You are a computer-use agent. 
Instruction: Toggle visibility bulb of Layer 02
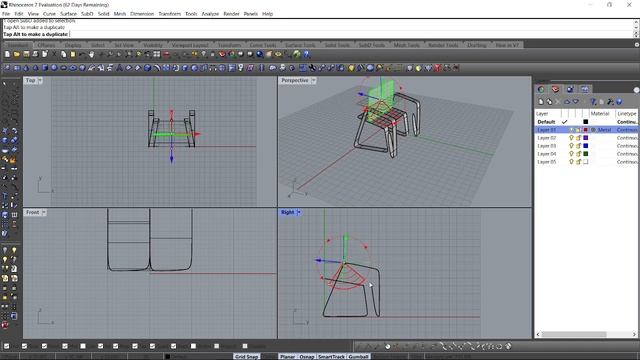[x=571, y=138]
